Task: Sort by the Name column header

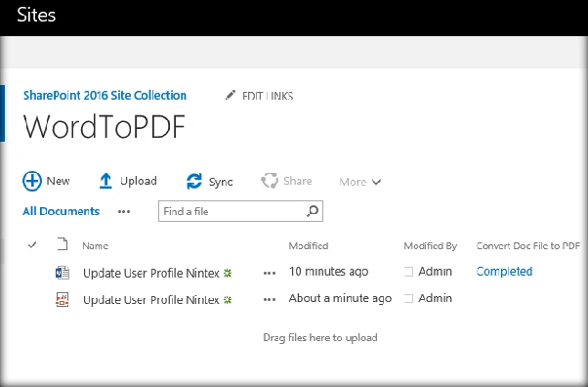Action: pos(96,246)
